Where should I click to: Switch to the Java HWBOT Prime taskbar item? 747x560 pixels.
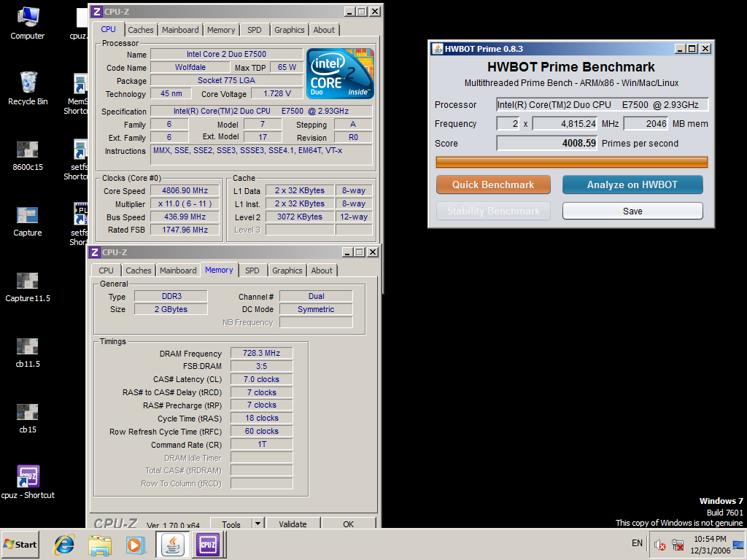tap(172, 544)
